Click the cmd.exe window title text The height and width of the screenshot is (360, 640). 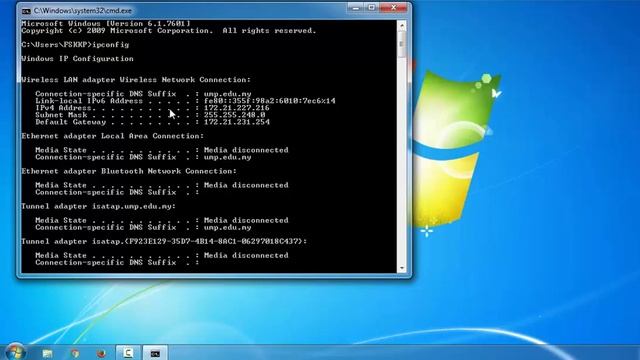click(83, 11)
